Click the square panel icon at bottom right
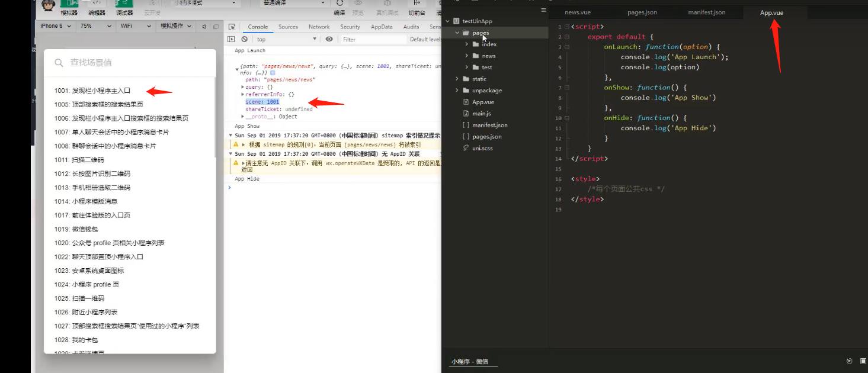The height and width of the screenshot is (373, 868). click(x=863, y=361)
